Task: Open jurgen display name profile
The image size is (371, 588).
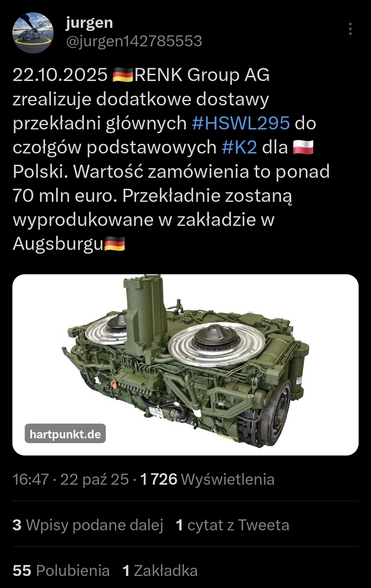Action: point(89,23)
